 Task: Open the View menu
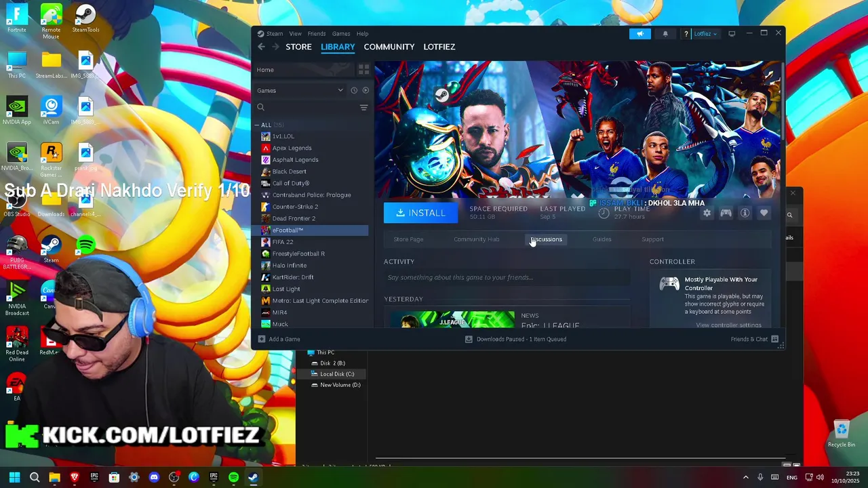(x=296, y=34)
